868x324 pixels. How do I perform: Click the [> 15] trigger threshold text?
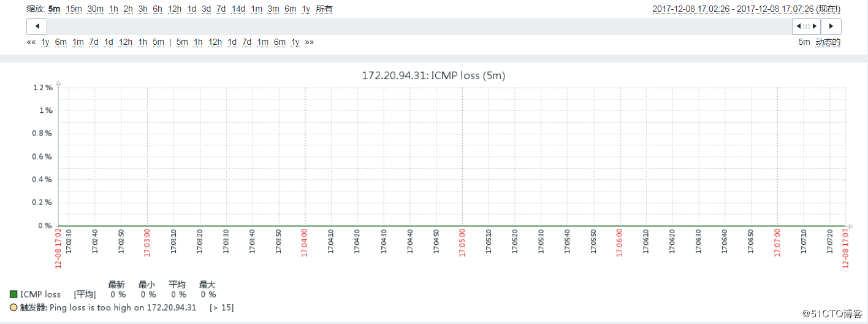coord(221,307)
